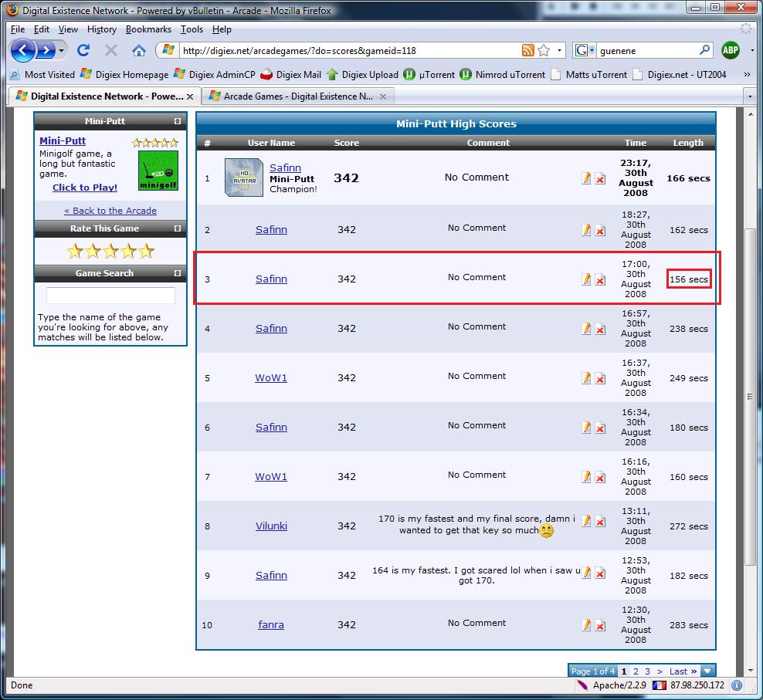Switch to the Arcade Games tab
This screenshot has height=700, width=763.
tap(298, 96)
